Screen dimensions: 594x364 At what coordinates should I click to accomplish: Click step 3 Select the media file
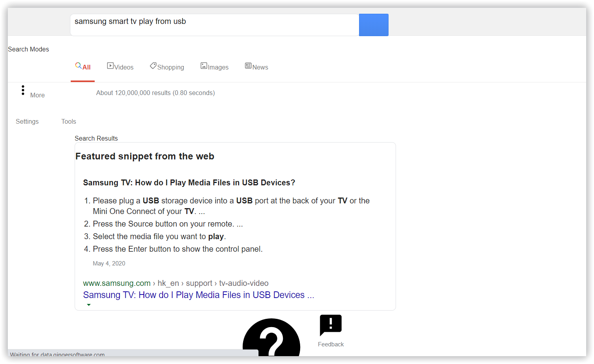(159, 236)
